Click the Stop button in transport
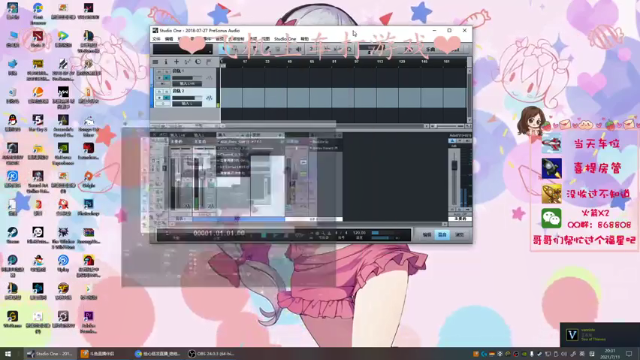 click(x=264, y=235)
